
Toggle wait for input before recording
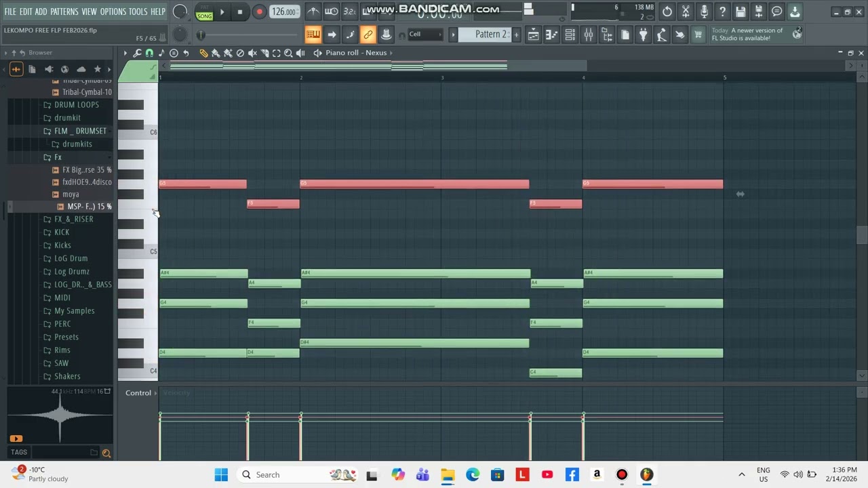(x=332, y=12)
